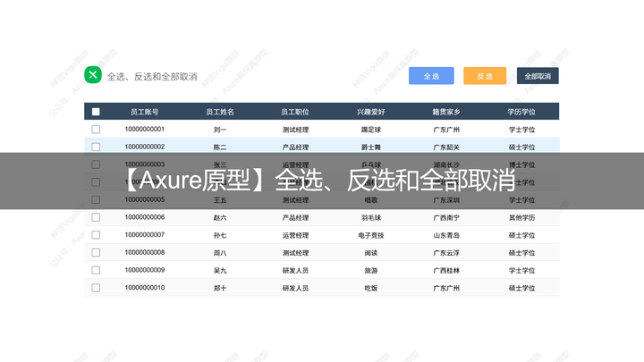The height and width of the screenshot is (362, 644).
Task: Click the employee name 孙七
Action: point(220,236)
